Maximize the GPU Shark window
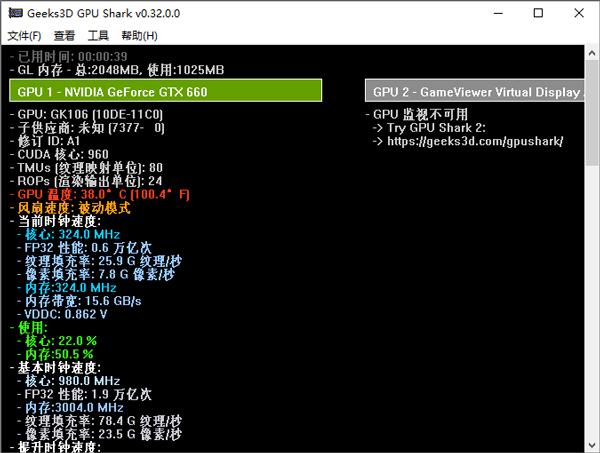Viewport: 600px width, 453px height. coord(538,13)
